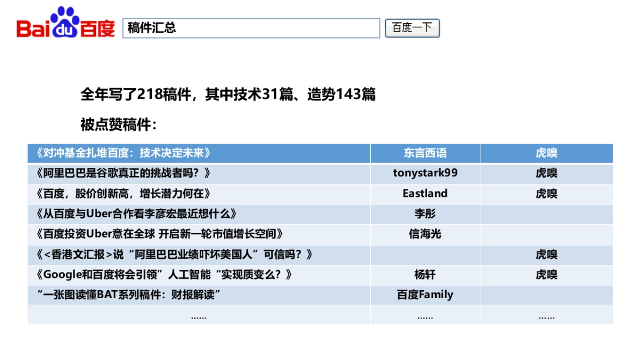
Task: Click author 李彤 in the table
Action: coord(425,213)
